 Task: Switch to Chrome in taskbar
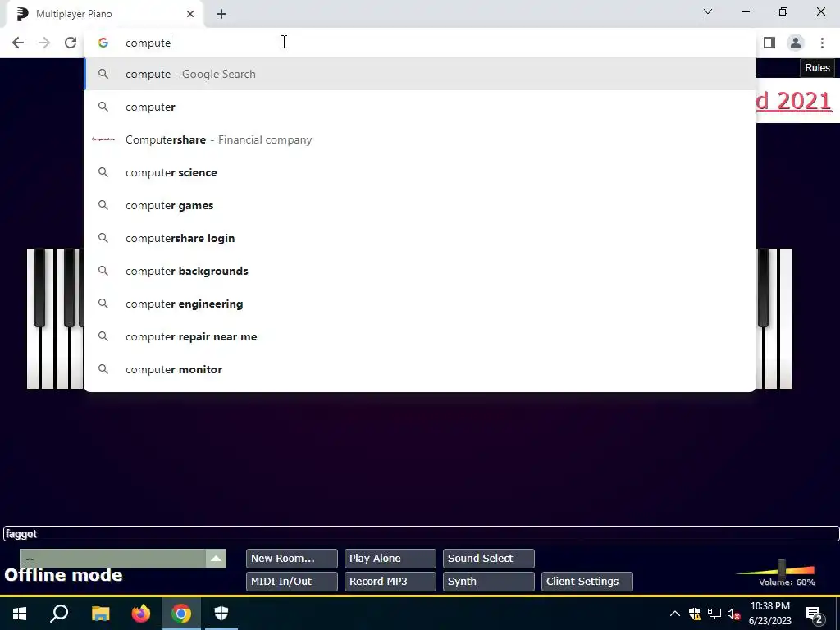tap(181, 614)
